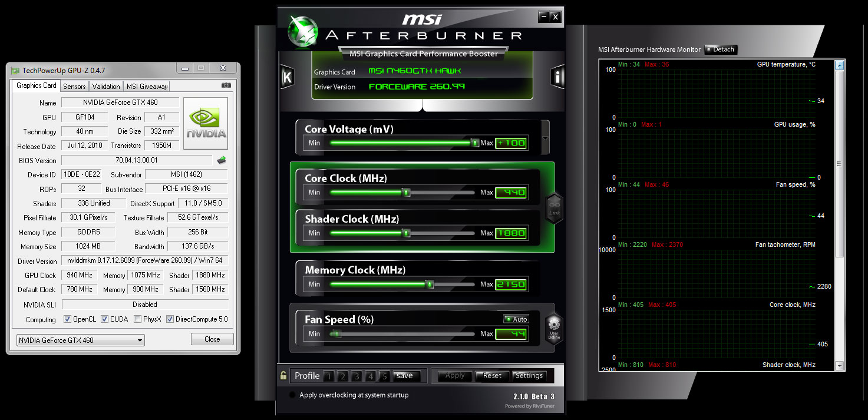868x420 pixels.
Task: Click the Device ID value 10DE - 0E22
Action: coord(81,174)
